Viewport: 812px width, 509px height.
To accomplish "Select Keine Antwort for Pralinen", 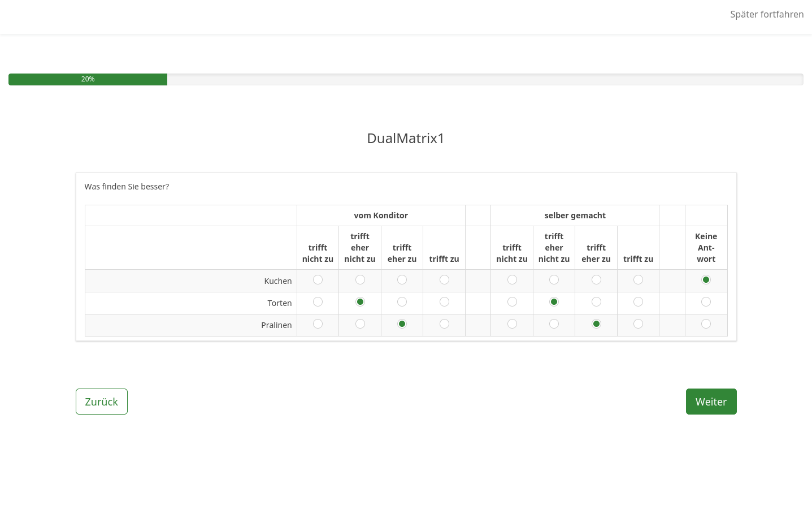I will (706, 324).
